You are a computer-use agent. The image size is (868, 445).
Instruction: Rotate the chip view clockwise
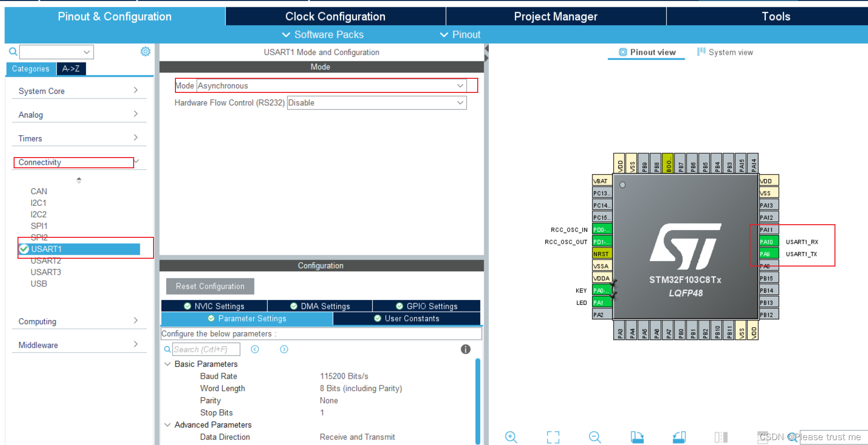tap(637, 437)
